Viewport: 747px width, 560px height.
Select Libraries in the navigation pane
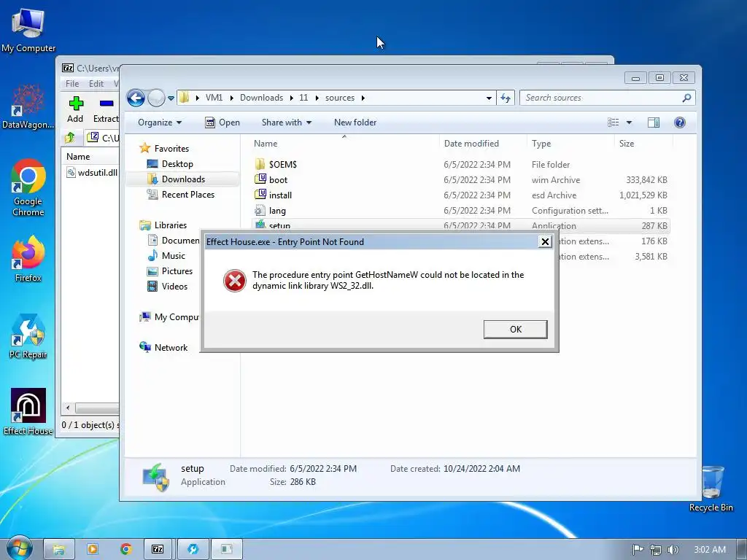[170, 225]
